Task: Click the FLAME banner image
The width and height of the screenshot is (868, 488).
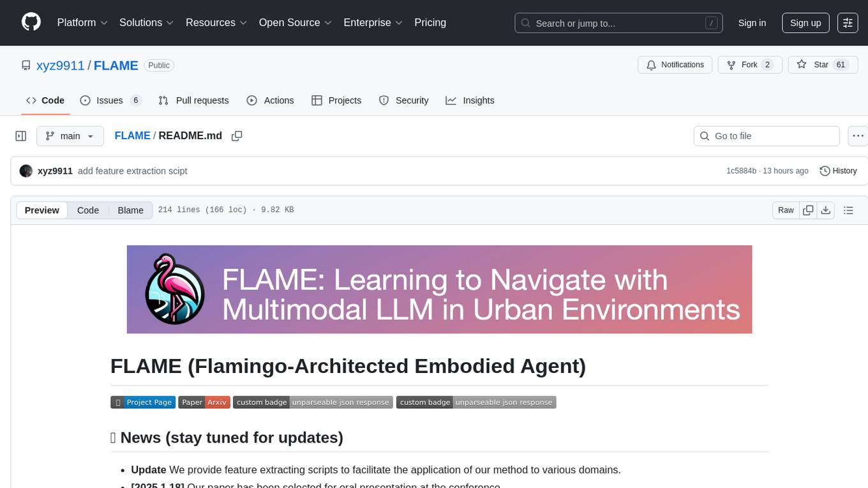Action: 439,289
